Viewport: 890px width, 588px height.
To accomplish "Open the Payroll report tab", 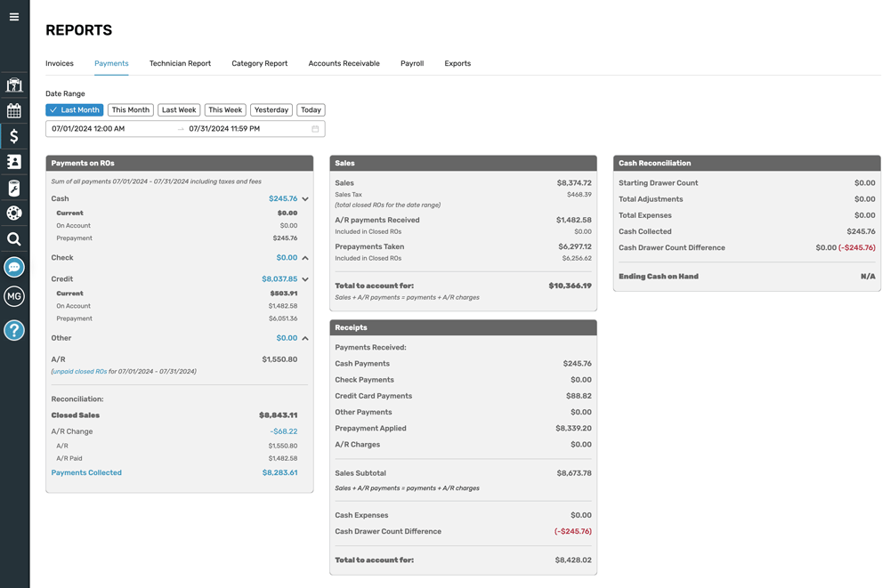I will tap(411, 63).
